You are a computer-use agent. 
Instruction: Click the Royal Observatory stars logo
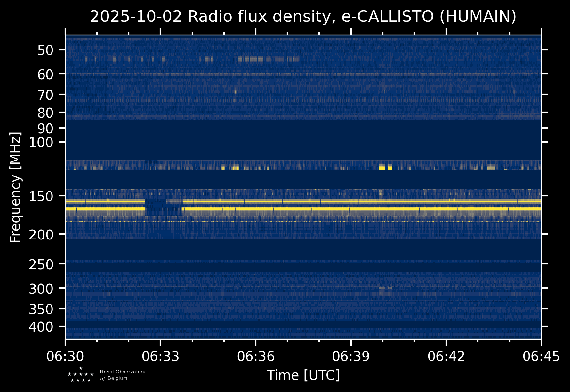tap(81, 375)
